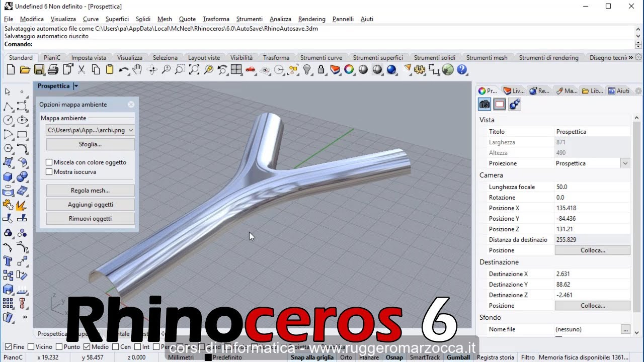644x362 pixels.
Task: Switch to Strumenti curve toolbar tab
Action: coord(321,58)
